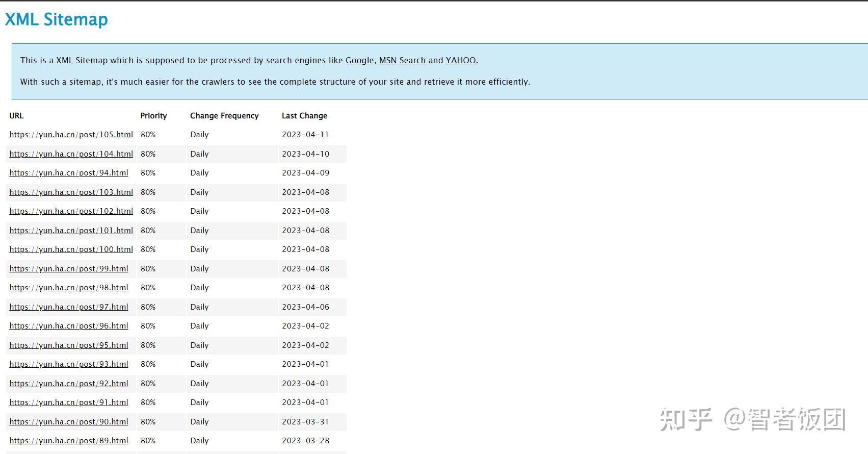
Task: Click the Priority column header
Action: 153,116
